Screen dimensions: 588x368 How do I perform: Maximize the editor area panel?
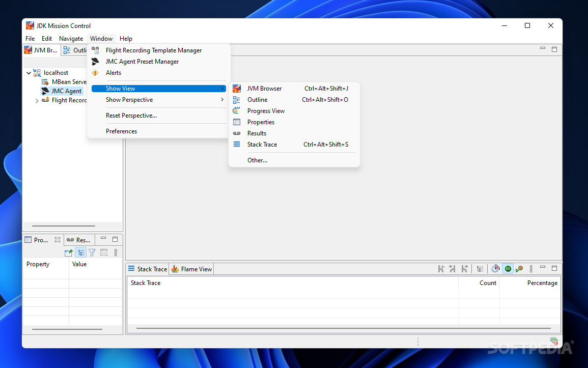click(x=554, y=49)
